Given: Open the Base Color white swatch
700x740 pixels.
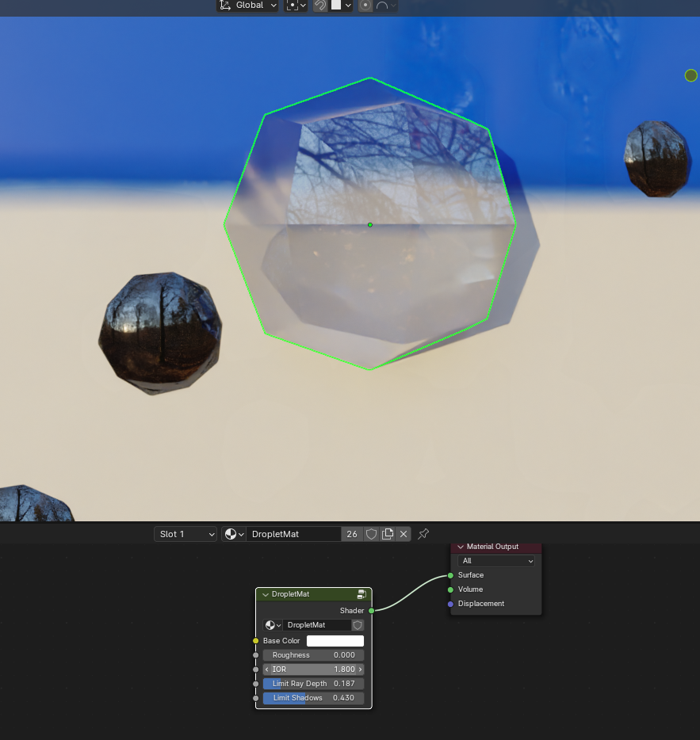Looking at the screenshot, I should (x=335, y=640).
